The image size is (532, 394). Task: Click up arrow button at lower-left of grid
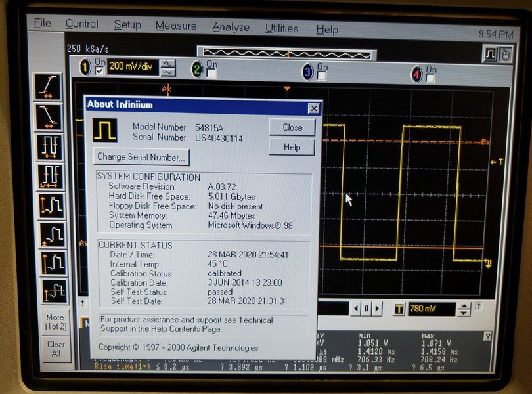tap(83, 303)
